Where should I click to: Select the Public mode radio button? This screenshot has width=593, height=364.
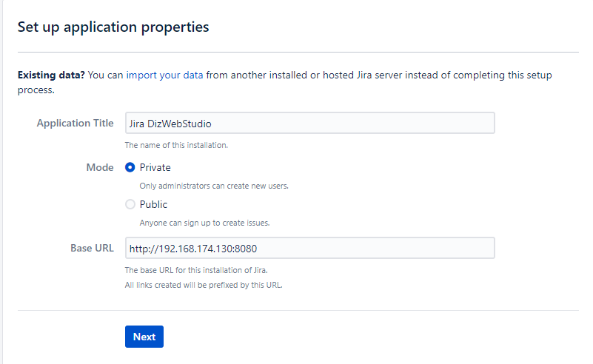click(x=130, y=204)
